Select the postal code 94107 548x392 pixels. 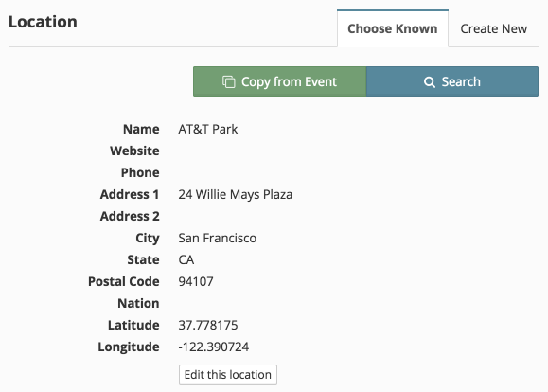[196, 281]
